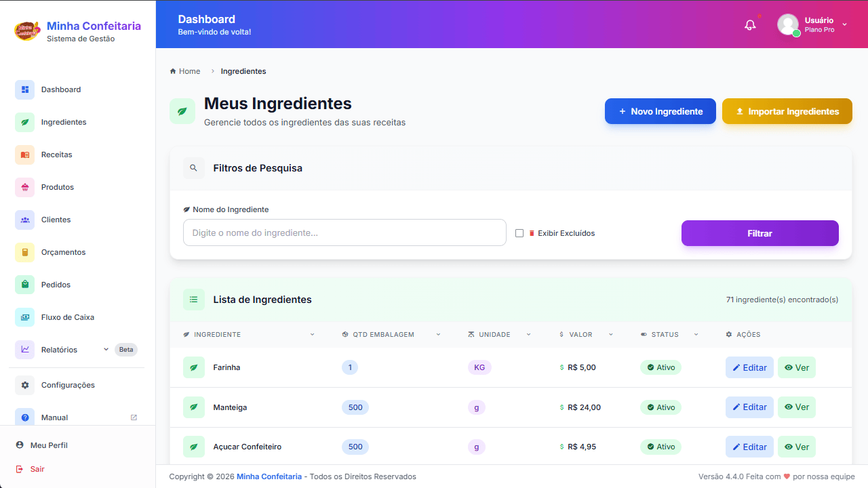868x488 pixels.
Task: Click the Nome do Ingrediente search field
Action: pyautogui.click(x=344, y=232)
